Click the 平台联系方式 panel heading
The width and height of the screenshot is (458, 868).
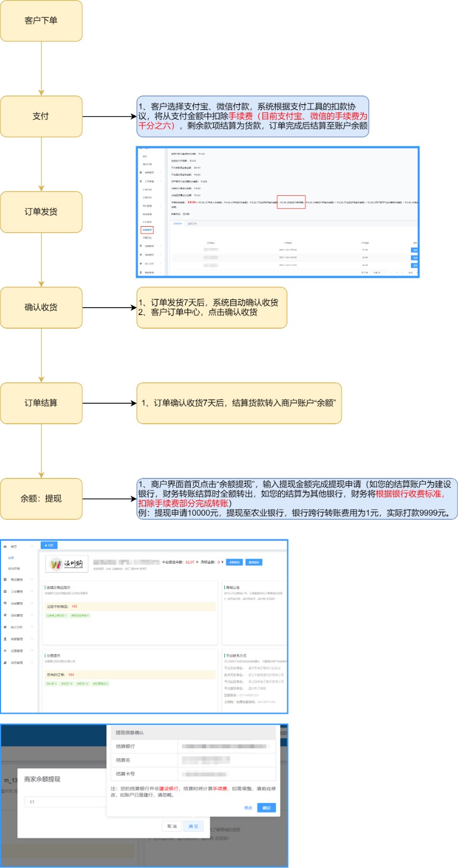[236, 655]
